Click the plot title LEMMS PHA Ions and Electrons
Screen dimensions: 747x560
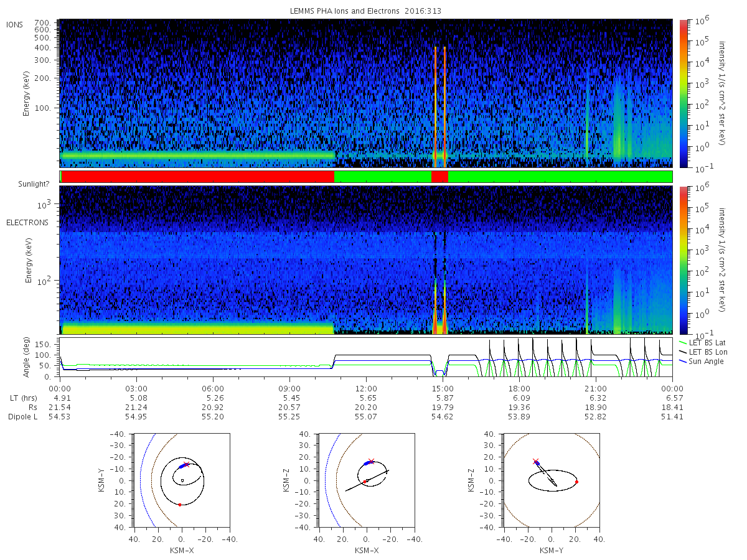tap(366, 11)
